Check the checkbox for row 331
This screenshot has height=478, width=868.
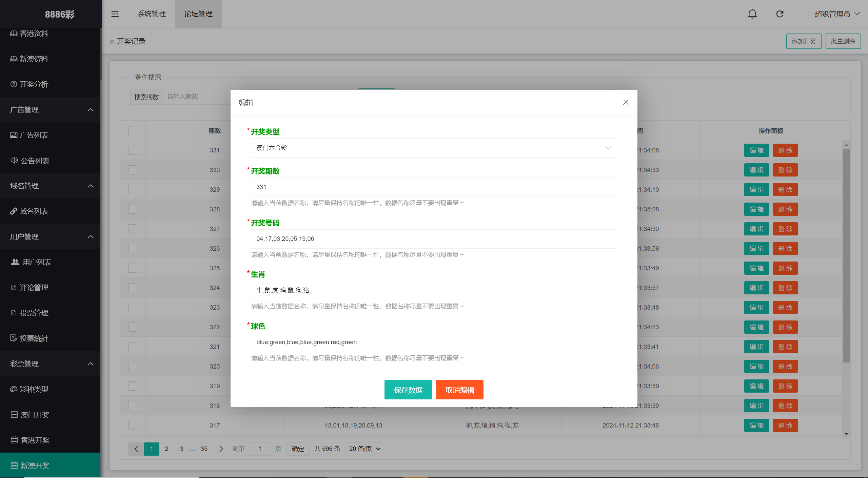[133, 150]
